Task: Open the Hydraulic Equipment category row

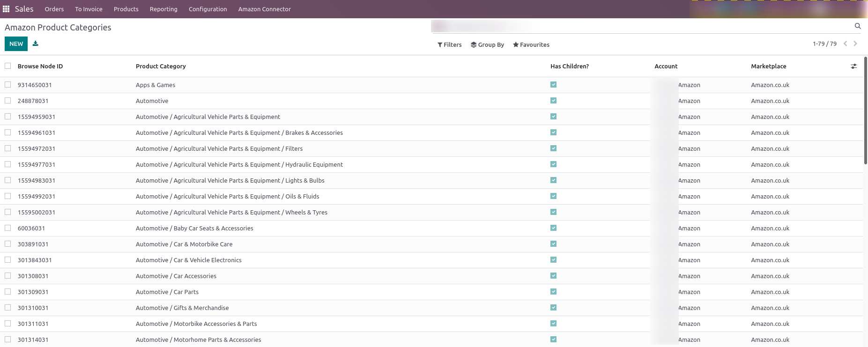Action: (239, 165)
